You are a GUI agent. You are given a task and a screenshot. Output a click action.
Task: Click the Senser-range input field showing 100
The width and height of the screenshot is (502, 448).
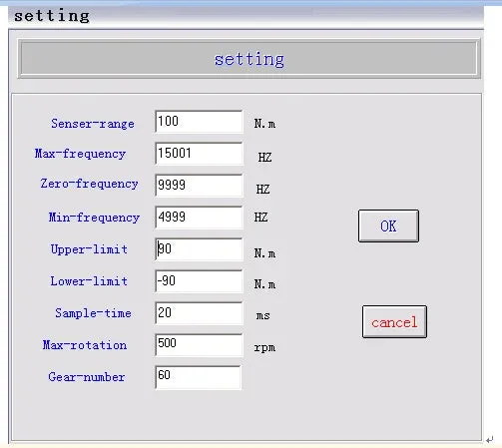coord(199,122)
